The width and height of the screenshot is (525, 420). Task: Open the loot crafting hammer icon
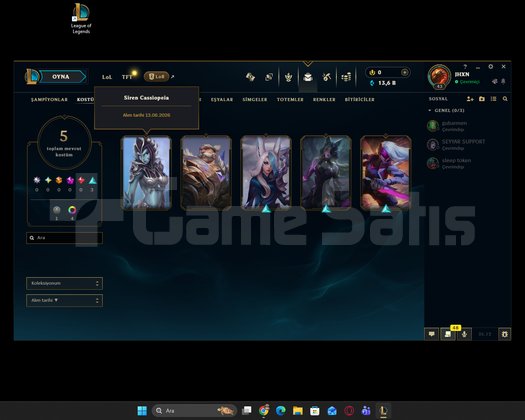327,77
